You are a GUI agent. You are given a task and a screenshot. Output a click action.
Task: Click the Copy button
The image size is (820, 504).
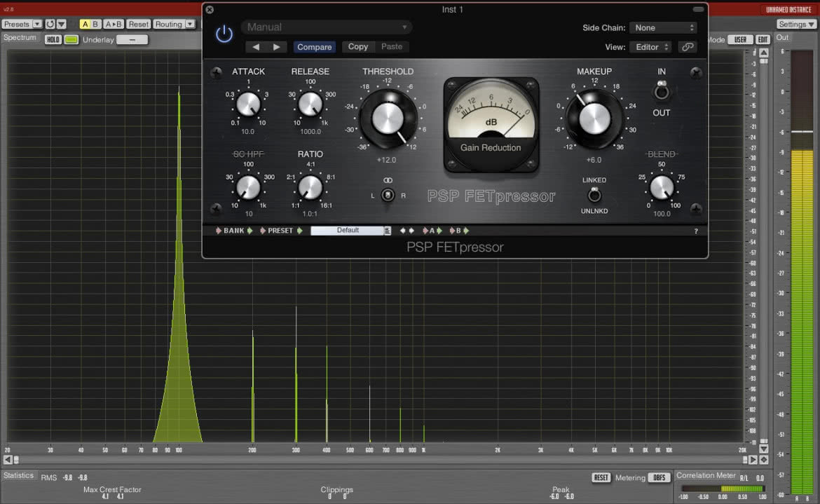(358, 46)
